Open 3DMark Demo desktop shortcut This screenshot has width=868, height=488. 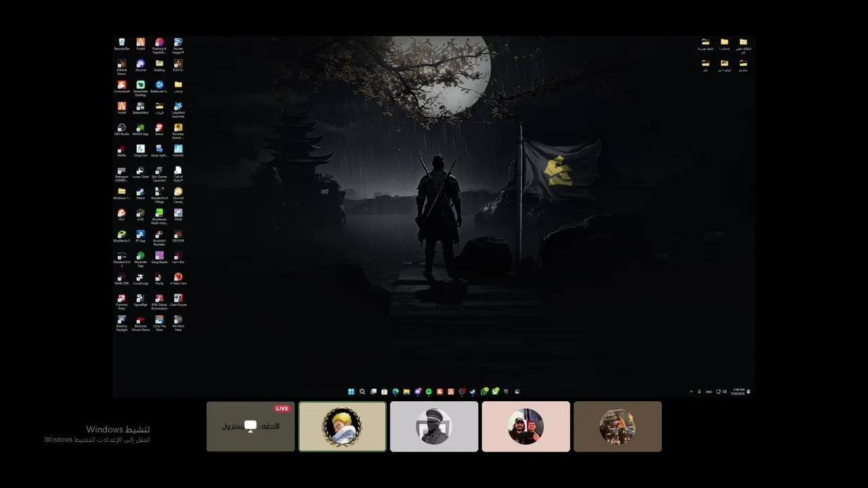click(121, 67)
